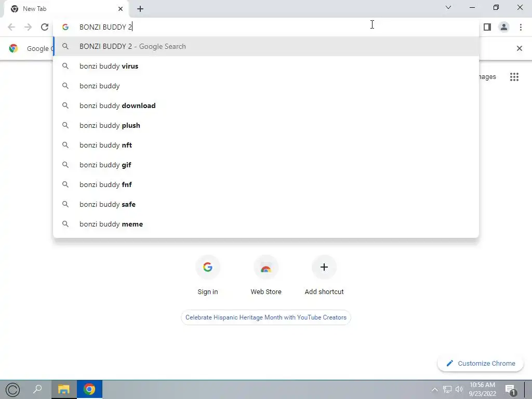
Task: Pick the bonzi buddy meme suggestion
Action: (266, 224)
